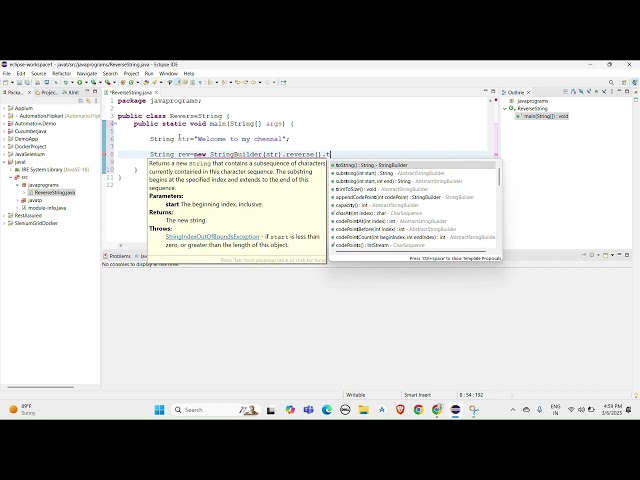The height and width of the screenshot is (480, 640).
Task: Click Collapse All icon in Outline toolbar
Action: click(x=566, y=92)
